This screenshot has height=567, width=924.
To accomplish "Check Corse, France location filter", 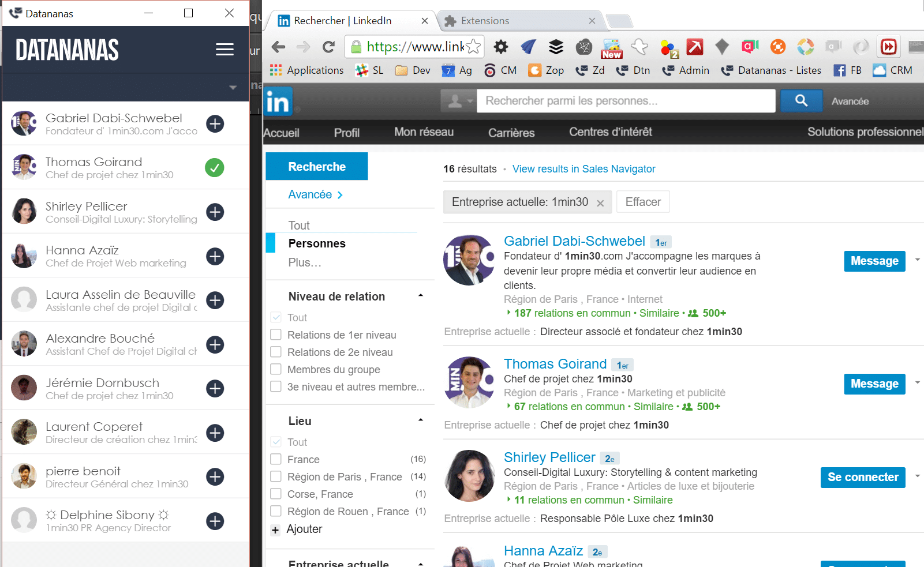I will tap(276, 494).
